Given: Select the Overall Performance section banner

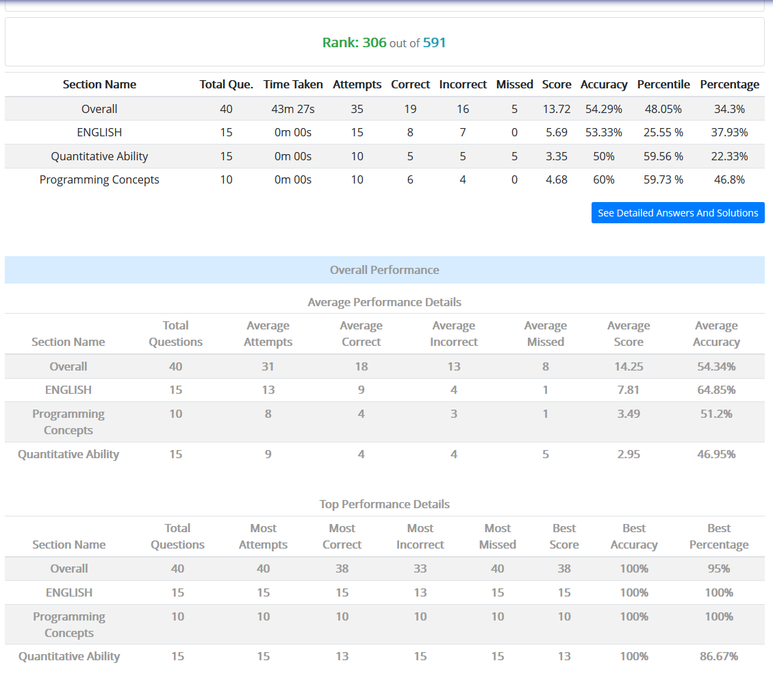Looking at the screenshot, I should (384, 270).
